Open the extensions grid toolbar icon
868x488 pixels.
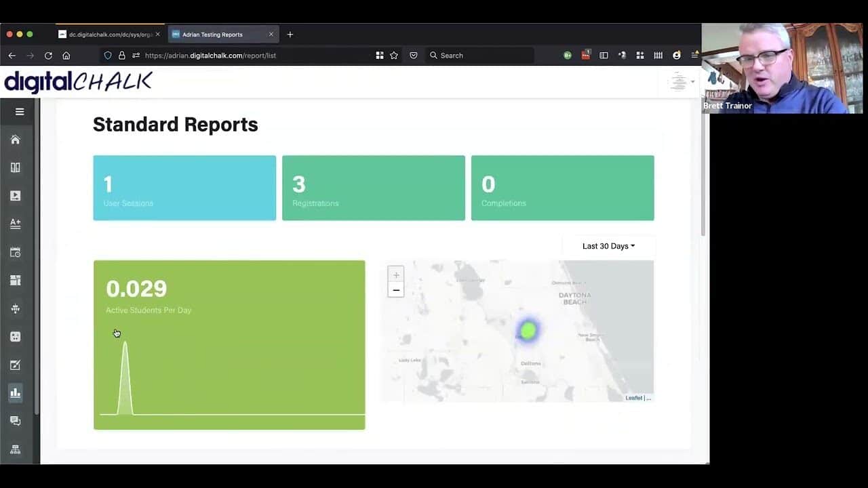tap(639, 56)
